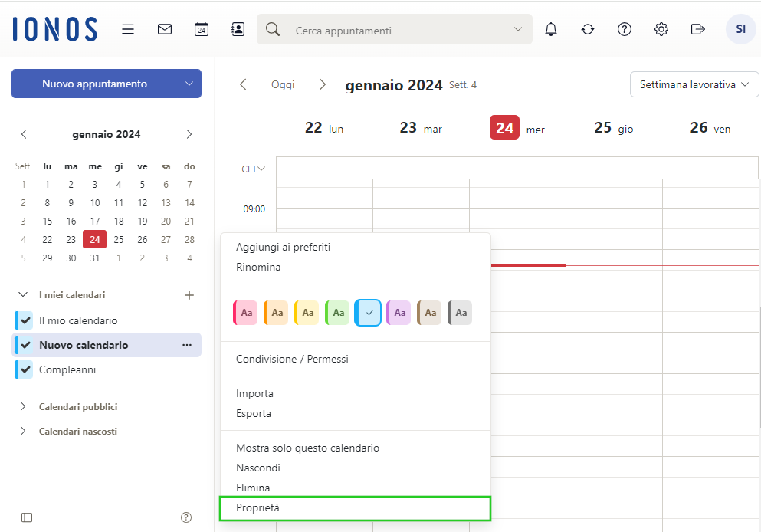Choose Esporta from the context menu
Image resolution: width=761 pixels, height=532 pixels.
point(356,413)
